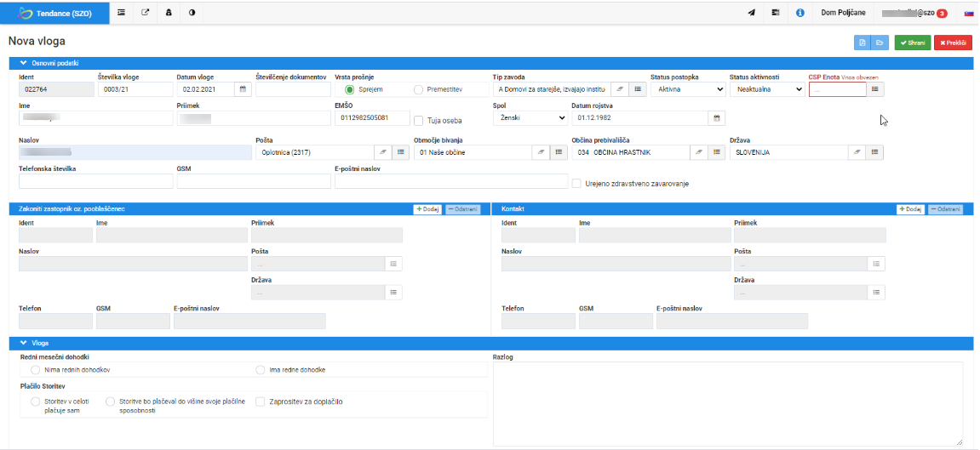The height and width of the screenshot is (450, 980).
Task: Open the server/tasks icon in top bar
Action: (x=776, y=13)
